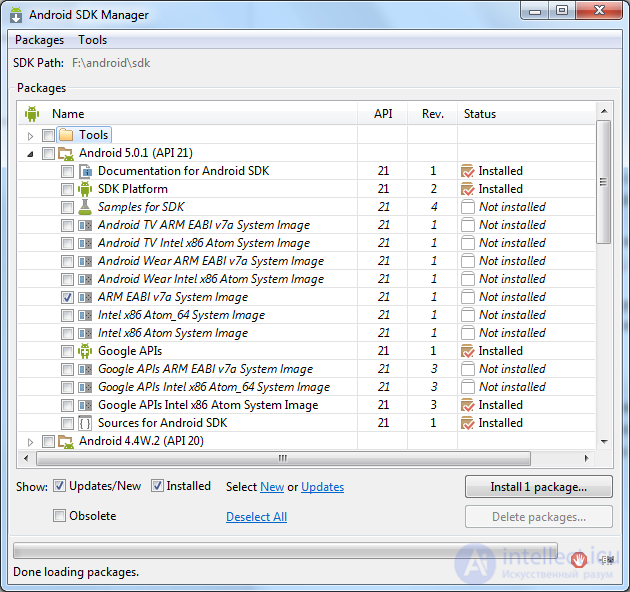Click the Google APIs android icon
This screenshot has width=630, height=592.
(x=85, y=351)
